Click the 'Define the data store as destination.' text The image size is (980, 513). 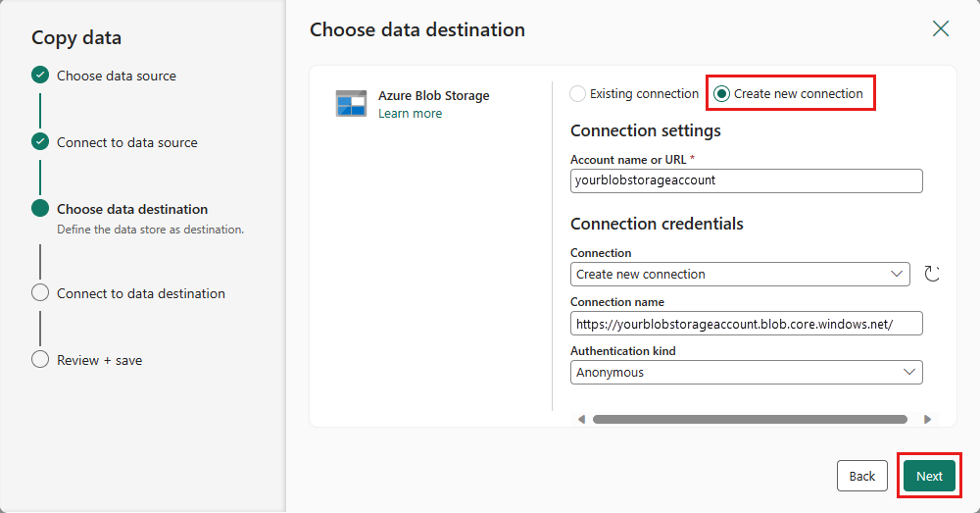(150, 230)
